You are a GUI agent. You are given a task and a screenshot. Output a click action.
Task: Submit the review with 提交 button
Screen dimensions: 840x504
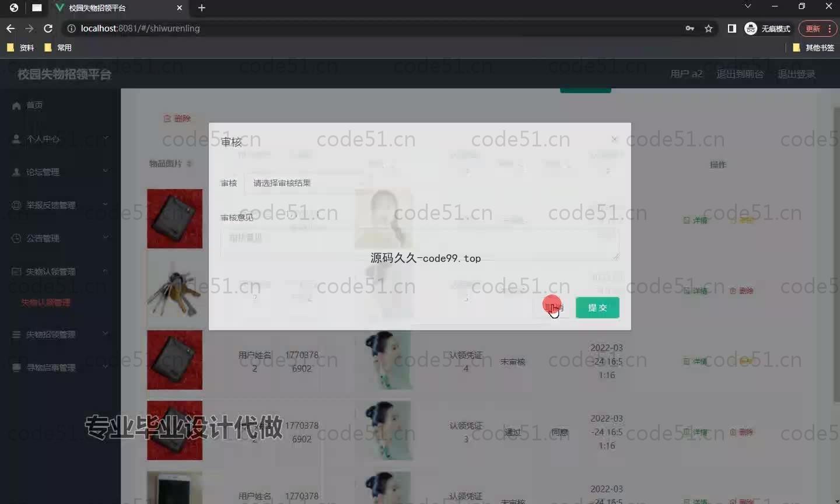click(x=597, y=307)
